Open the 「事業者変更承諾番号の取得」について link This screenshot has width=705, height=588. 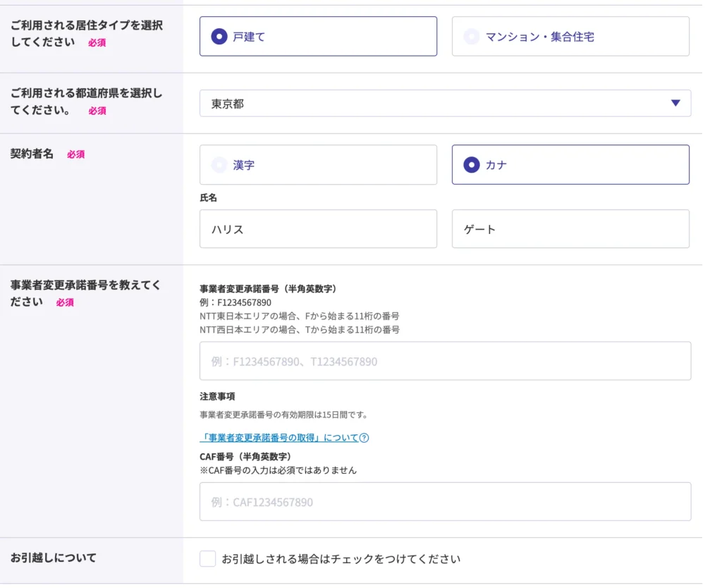(279, 437)
